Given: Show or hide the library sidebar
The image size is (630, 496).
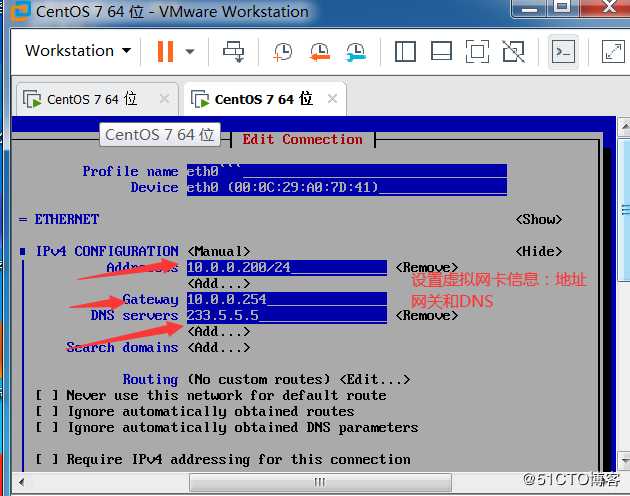Looking at the screenshot, I should (x=405, y=51).
